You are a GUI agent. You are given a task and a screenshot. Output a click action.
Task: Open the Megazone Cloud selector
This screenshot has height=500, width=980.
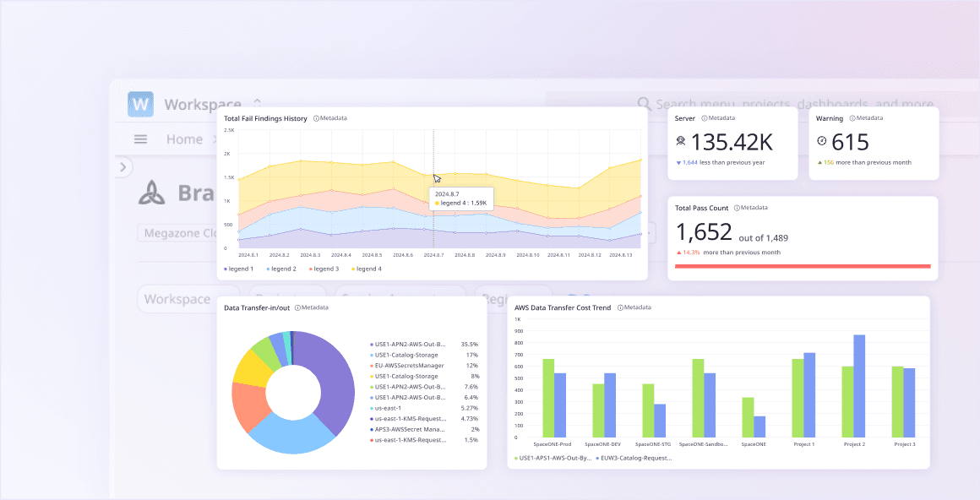(x=177, y=233)
